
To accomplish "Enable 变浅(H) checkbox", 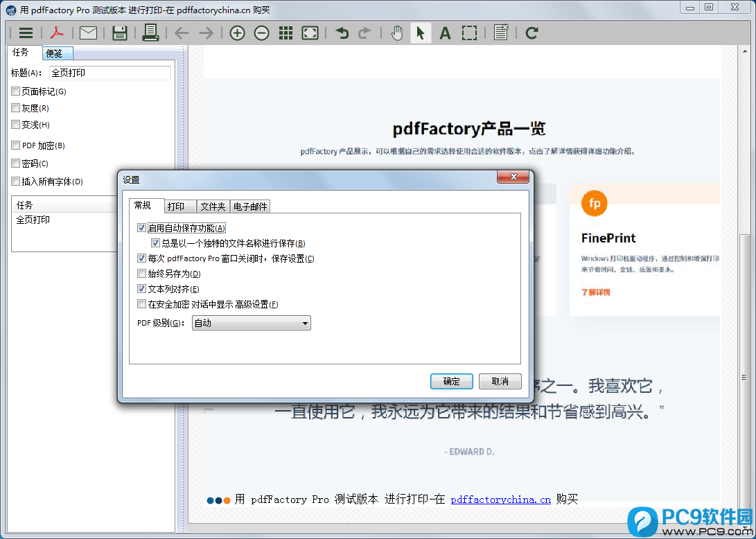I will point(16,125).
